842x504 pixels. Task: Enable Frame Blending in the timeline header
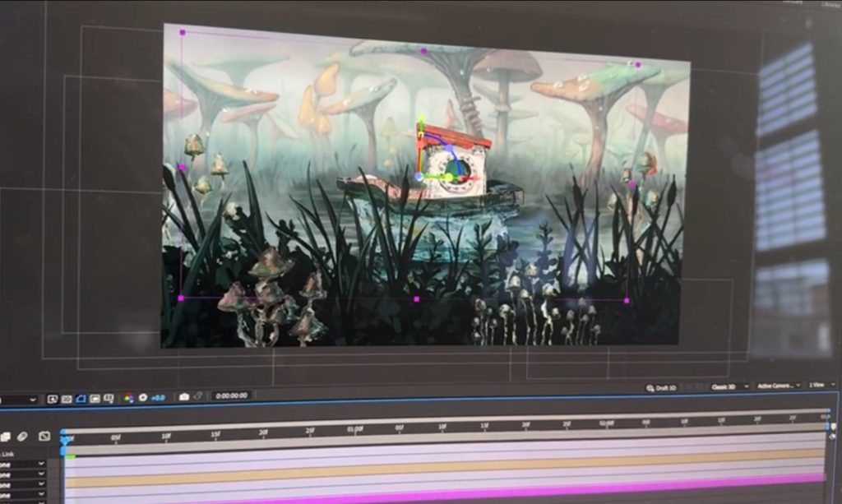[6, 437]
